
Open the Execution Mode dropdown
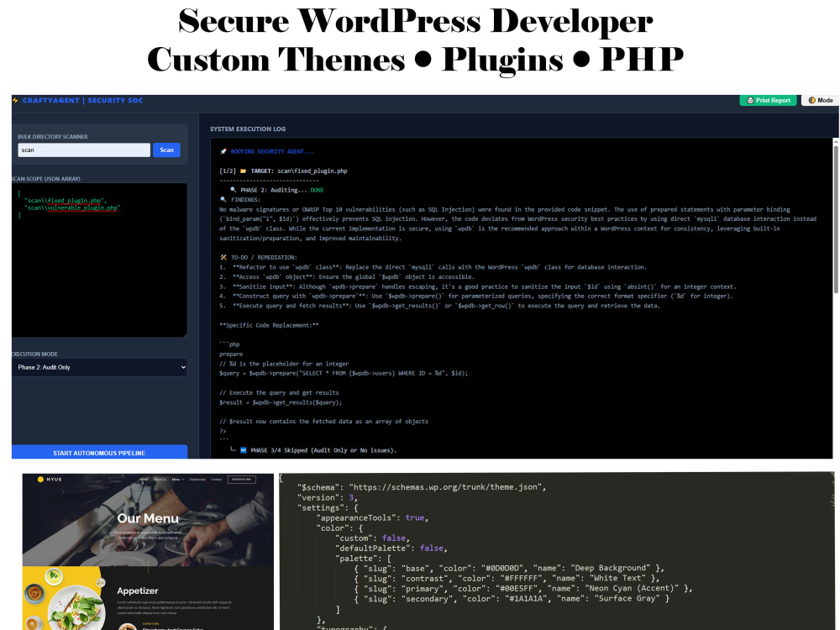click(100, 367)
